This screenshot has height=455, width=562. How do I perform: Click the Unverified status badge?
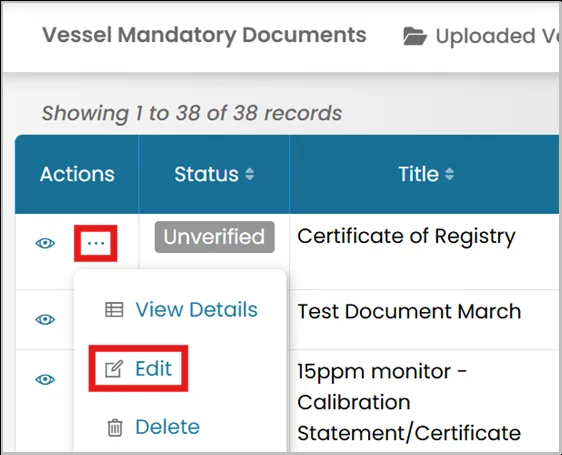(x=215, y=237)
